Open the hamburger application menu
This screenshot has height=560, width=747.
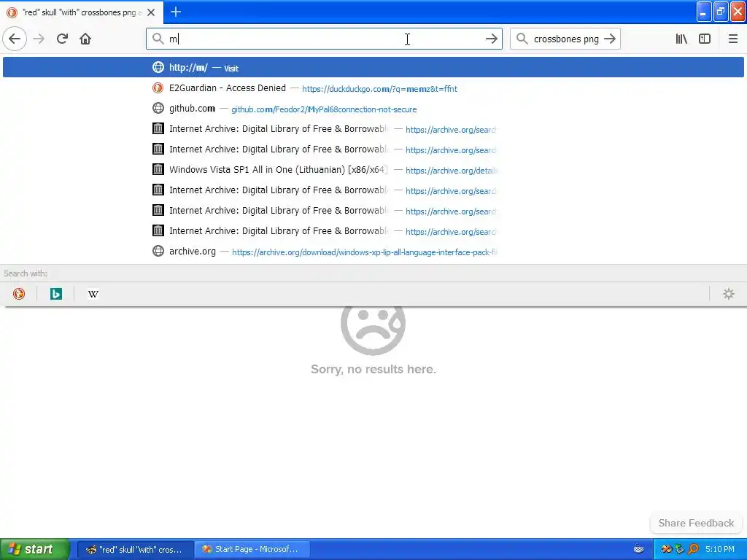732,39
